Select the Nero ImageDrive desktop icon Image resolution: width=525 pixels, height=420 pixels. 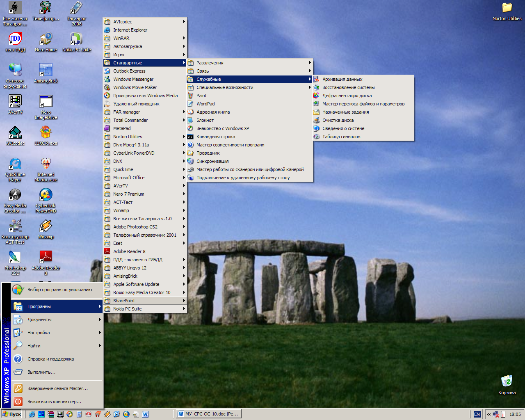tap(46, 107)
